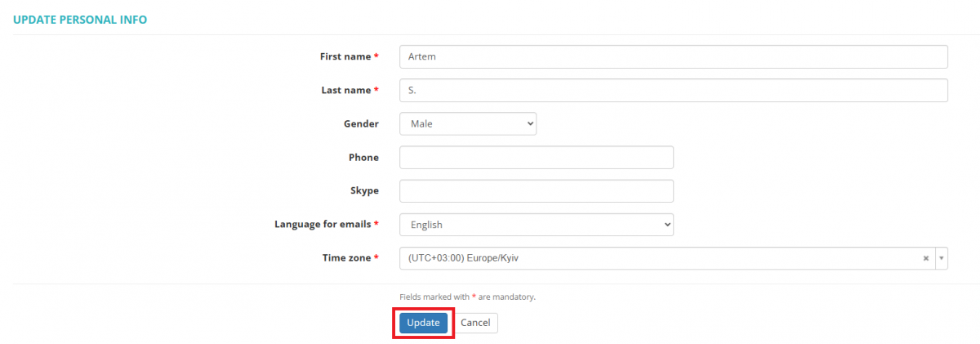Click the Last name label
980x344 pixels.
tap(350, 90)
